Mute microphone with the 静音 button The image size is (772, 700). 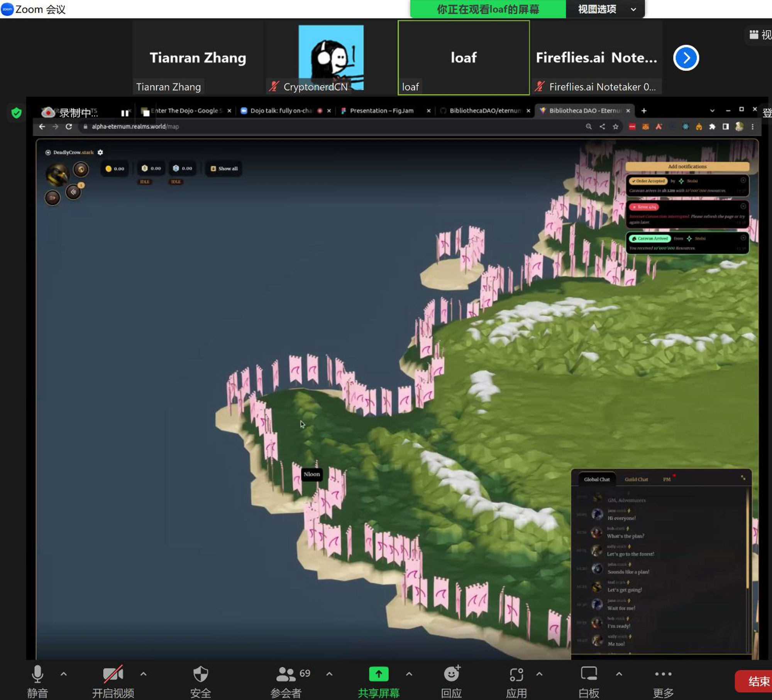click(x=37, y=681)
